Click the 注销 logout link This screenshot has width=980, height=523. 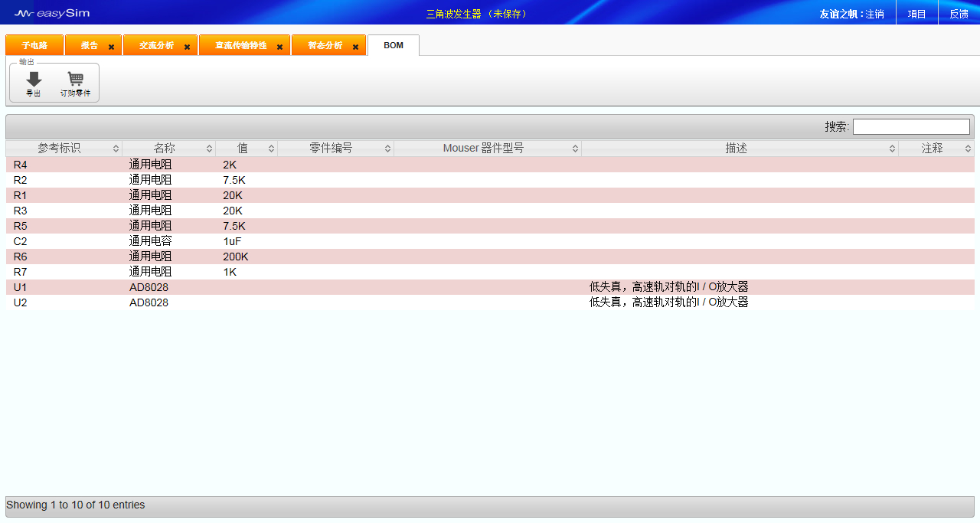[875, 14]
